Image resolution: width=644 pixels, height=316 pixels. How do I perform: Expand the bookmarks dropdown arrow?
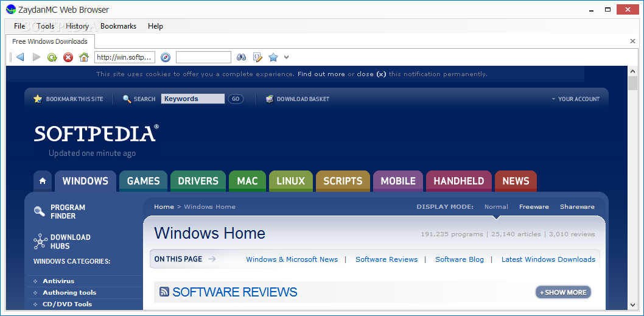(286, 57)
